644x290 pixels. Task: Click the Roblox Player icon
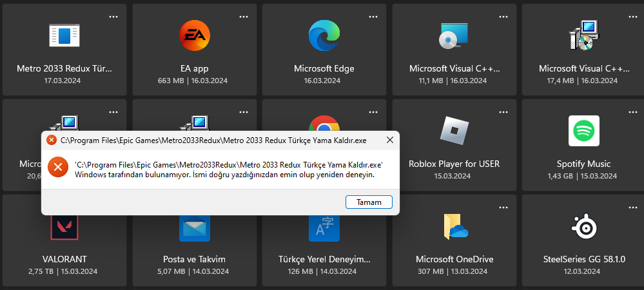click(454, 131)
